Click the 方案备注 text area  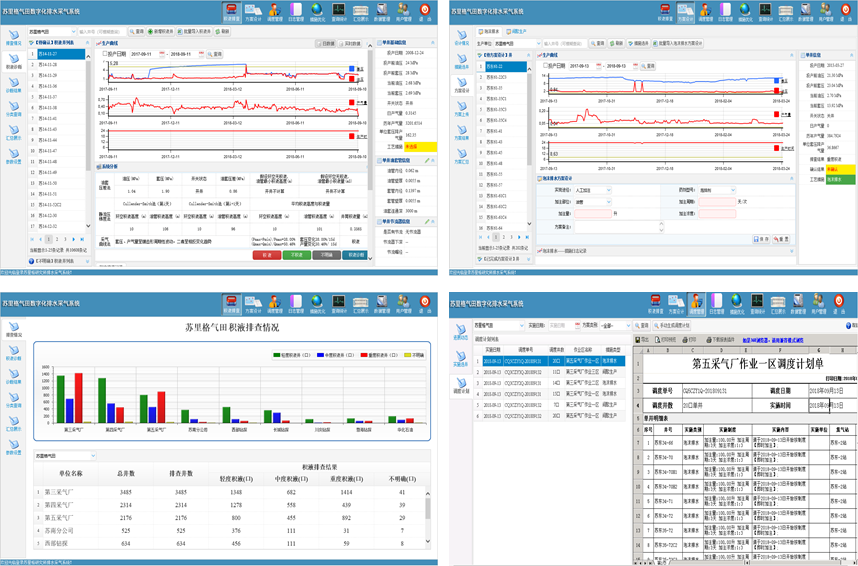618,227
